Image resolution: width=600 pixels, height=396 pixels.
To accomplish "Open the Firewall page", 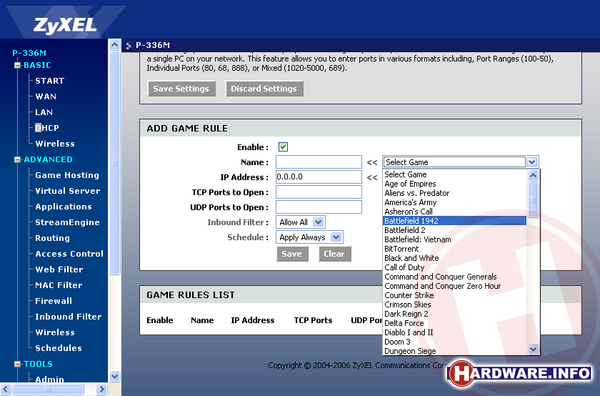I will (53, 301).
